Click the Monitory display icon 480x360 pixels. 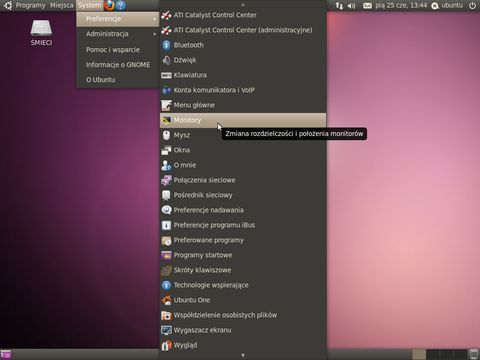pos(166,120)
